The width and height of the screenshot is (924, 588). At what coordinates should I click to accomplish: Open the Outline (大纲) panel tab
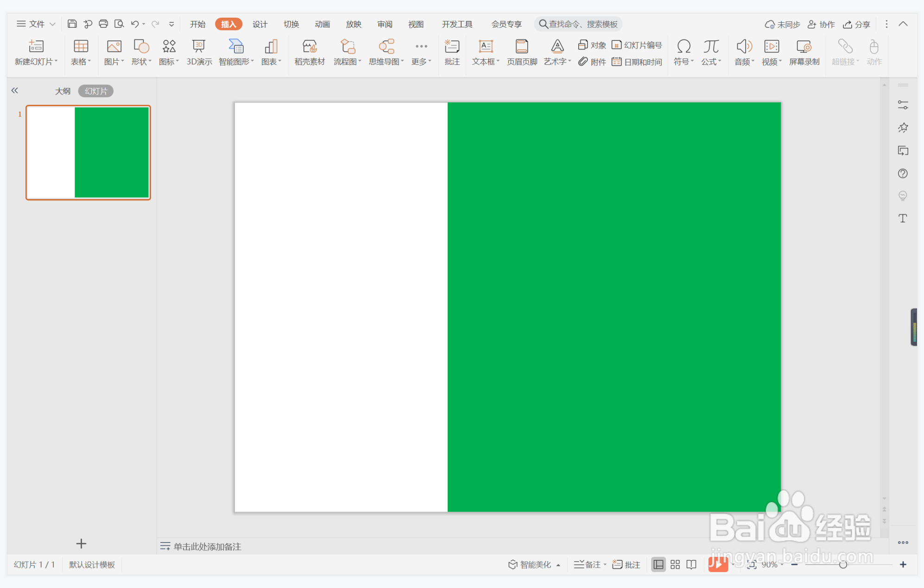[63, 91]
